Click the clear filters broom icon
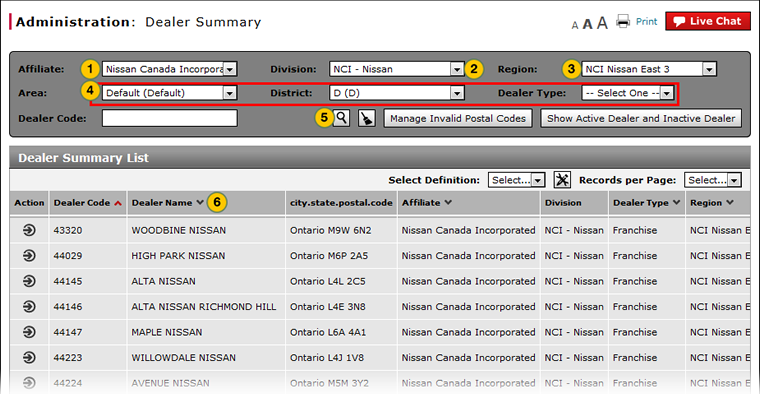 click(x=366, y=118)
